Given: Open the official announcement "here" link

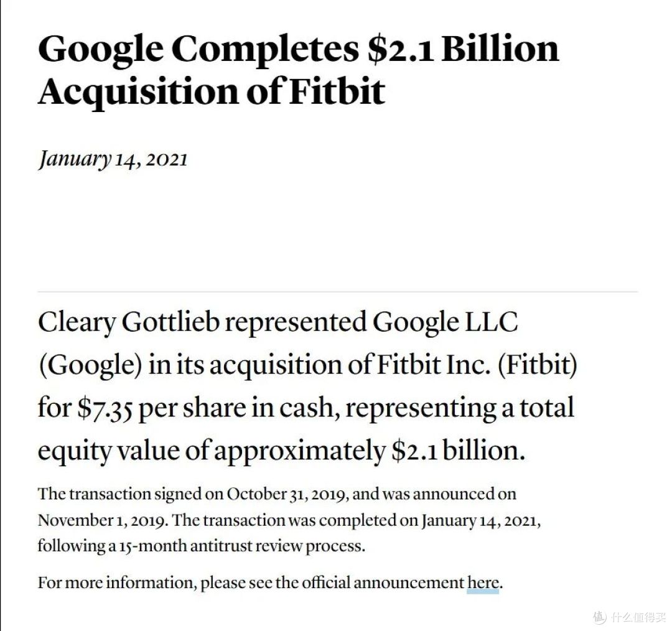Looking at the screenshot, I should (483, 583).
